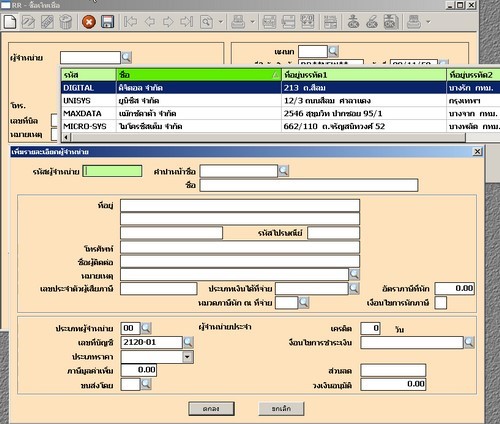The image size is (500, 424).
Task: Click the red cancel circle icon
Action: pyautogui.click(x=89, y=22)
